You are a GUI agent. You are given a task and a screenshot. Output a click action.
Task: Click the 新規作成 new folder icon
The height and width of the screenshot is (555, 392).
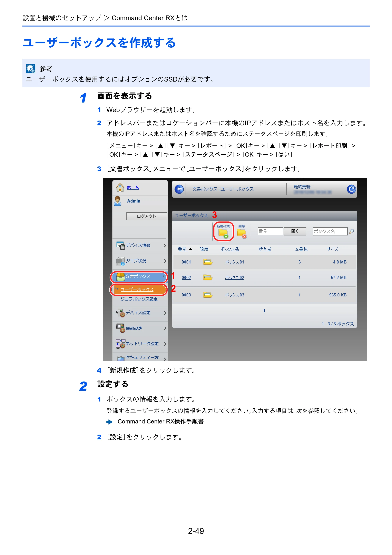click(x=223, y=233)
